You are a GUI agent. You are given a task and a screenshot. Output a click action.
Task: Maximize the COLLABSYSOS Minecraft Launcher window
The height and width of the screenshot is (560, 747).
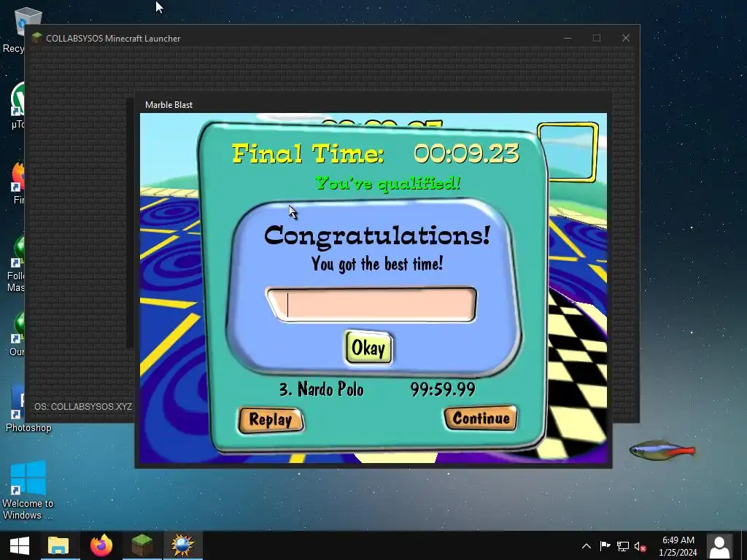pyautogui.click(x=597, y=38)
